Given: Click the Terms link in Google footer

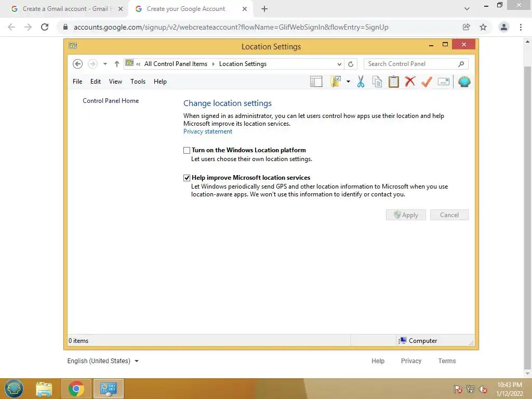Looking at the screenshot, I should (x=447, y=361).
